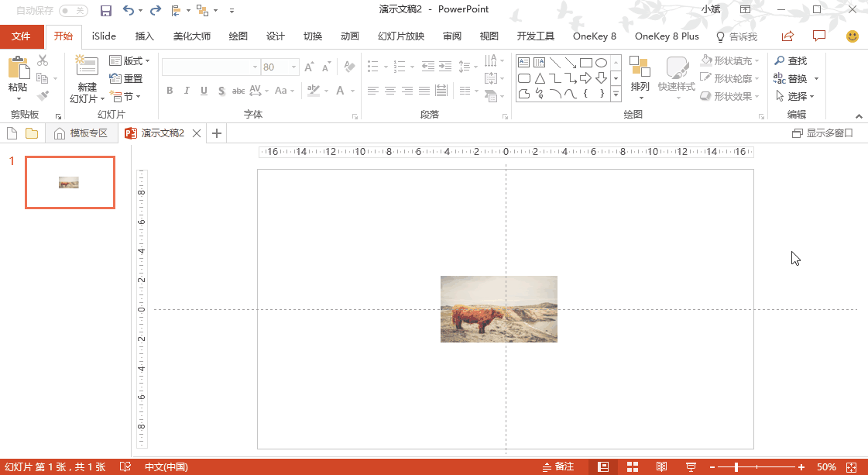Click the Show Multiple Windows (显示多窗口) button
868x475 pixels.
coord(822,133)
